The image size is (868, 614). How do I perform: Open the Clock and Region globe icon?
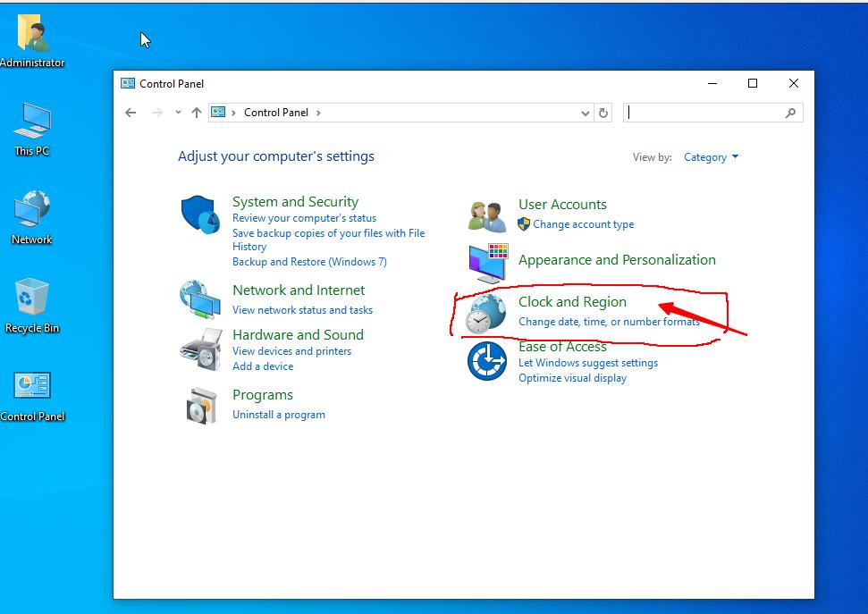(x=485, y=314)
